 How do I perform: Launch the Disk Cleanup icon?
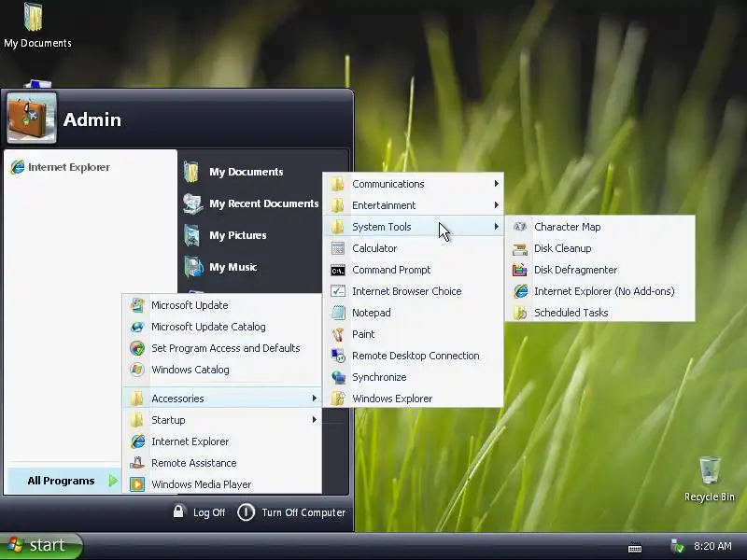point(520,248)
